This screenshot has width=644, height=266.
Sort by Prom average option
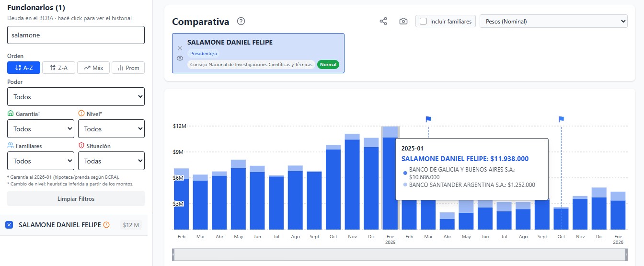point(128,68)
